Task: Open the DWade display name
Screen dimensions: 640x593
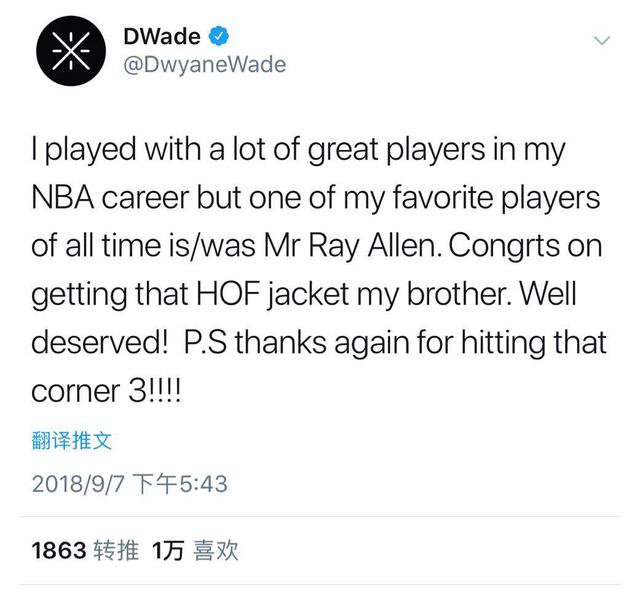Action: (x=162, y=36)
